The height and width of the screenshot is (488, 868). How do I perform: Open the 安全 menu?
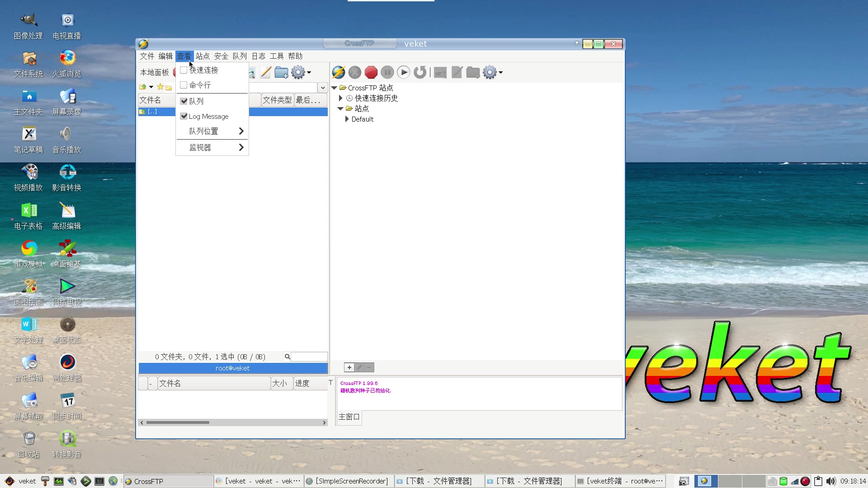(x=221, y=56)
